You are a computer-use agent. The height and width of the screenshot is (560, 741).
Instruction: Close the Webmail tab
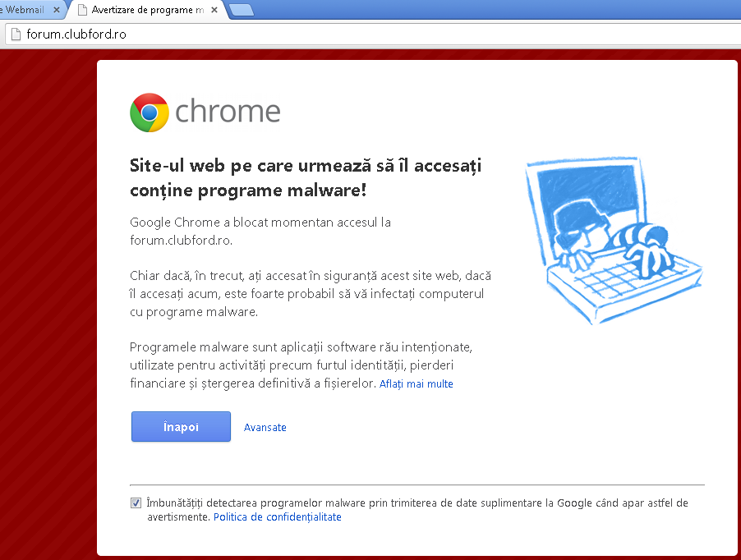pyautogui.click(x=56, y=10)
